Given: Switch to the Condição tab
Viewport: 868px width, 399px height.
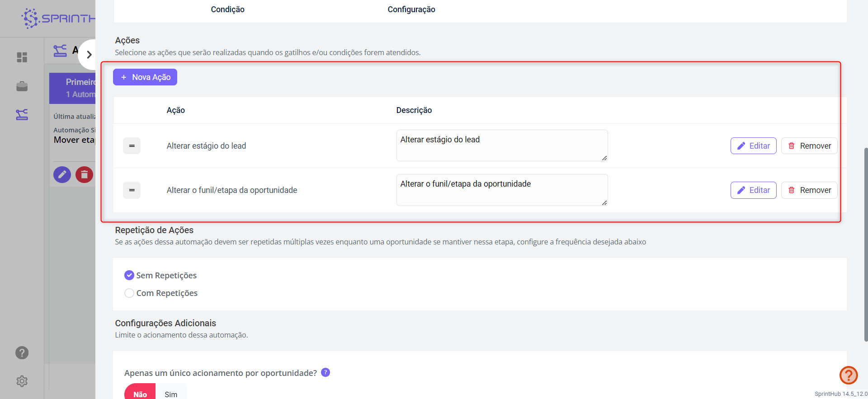Looking at the screenshot, I should [x=227, y=9].
